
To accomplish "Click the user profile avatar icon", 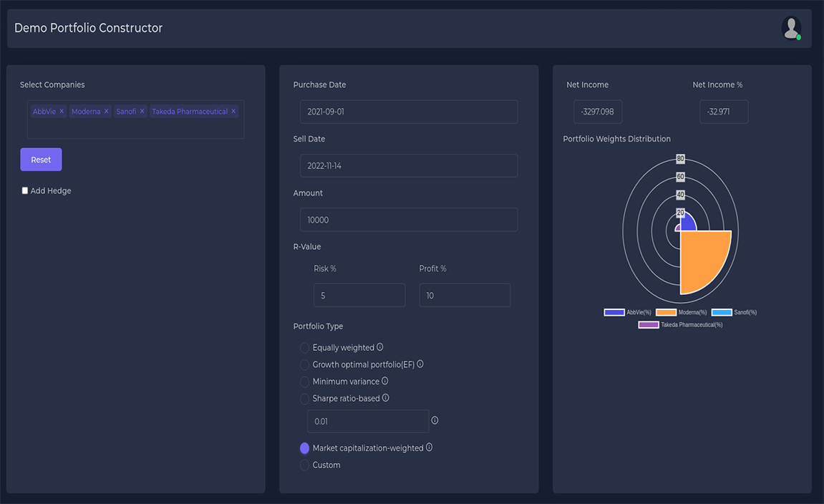I will (x=790, y=28).
